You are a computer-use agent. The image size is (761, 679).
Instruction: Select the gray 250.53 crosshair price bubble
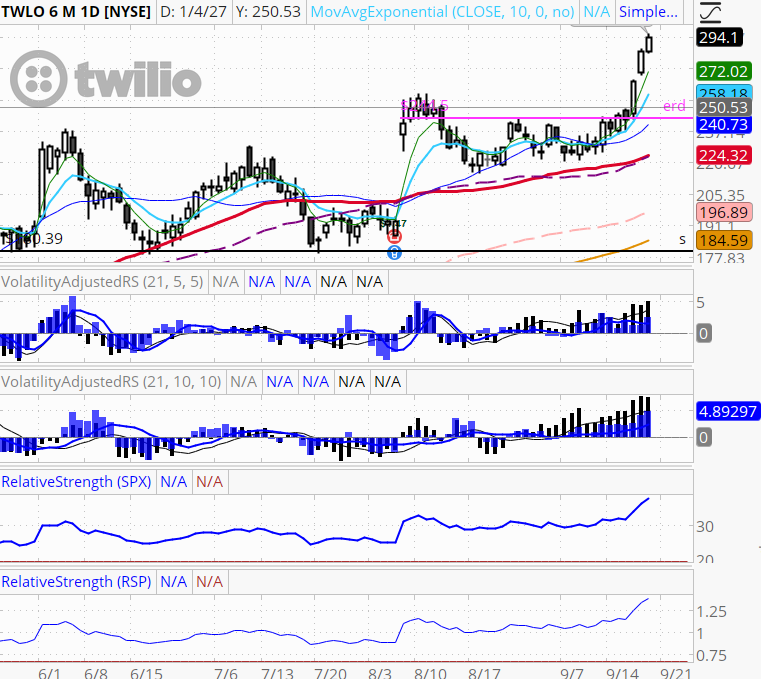724,107
